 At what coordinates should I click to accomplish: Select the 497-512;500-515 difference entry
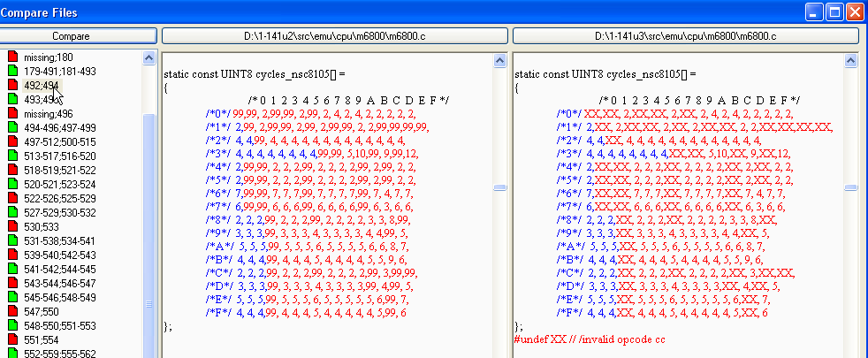click(60, 141)
